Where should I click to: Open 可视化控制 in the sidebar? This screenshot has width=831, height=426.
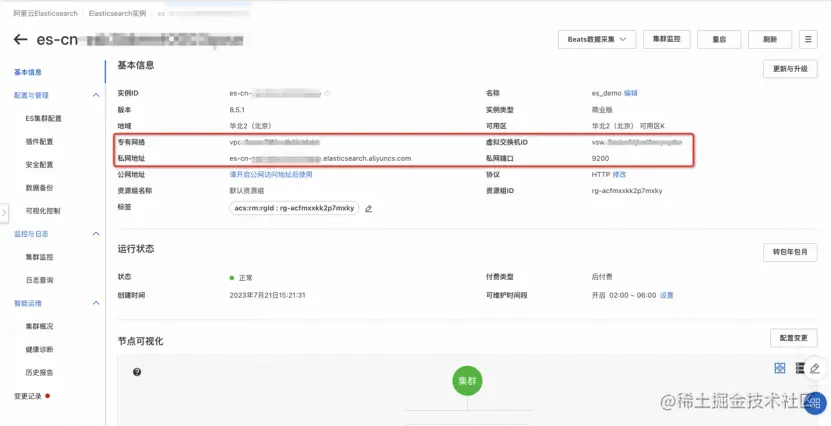(43, 211)
